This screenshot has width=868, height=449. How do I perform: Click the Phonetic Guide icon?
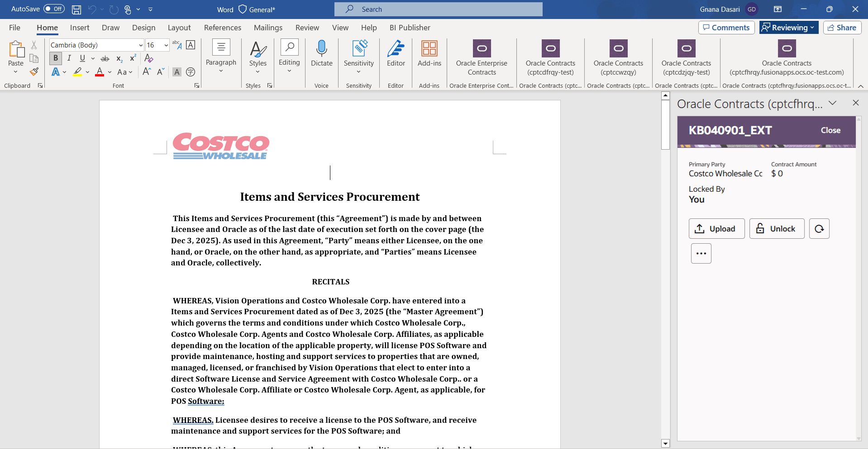pyautogui.click(x=176, y=45)
